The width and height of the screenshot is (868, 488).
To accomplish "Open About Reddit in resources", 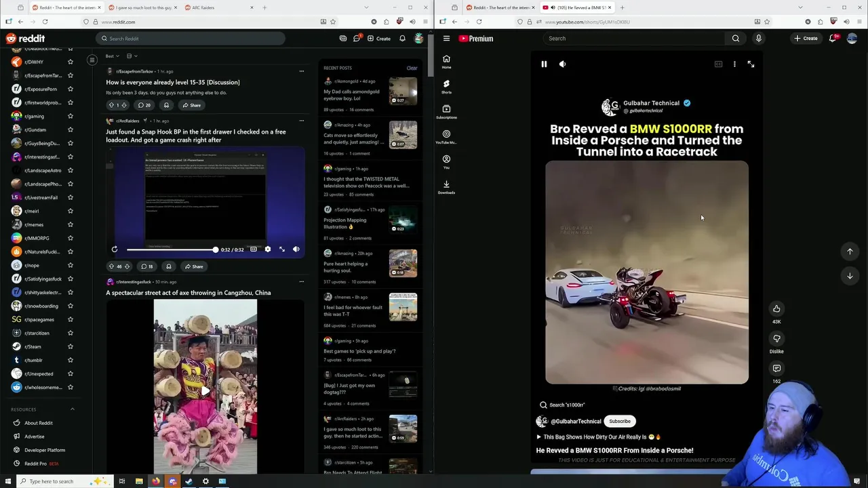I will pos(38,423).
